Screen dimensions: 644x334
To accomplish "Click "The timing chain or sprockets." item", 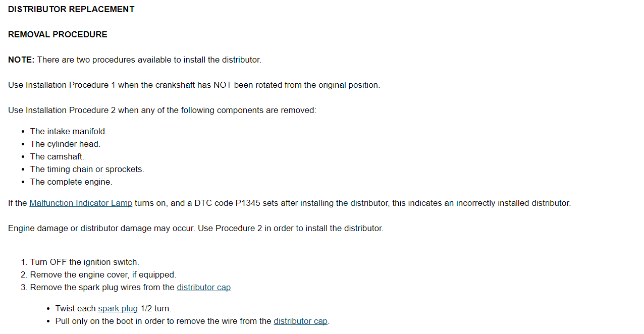I will [87, 170].
